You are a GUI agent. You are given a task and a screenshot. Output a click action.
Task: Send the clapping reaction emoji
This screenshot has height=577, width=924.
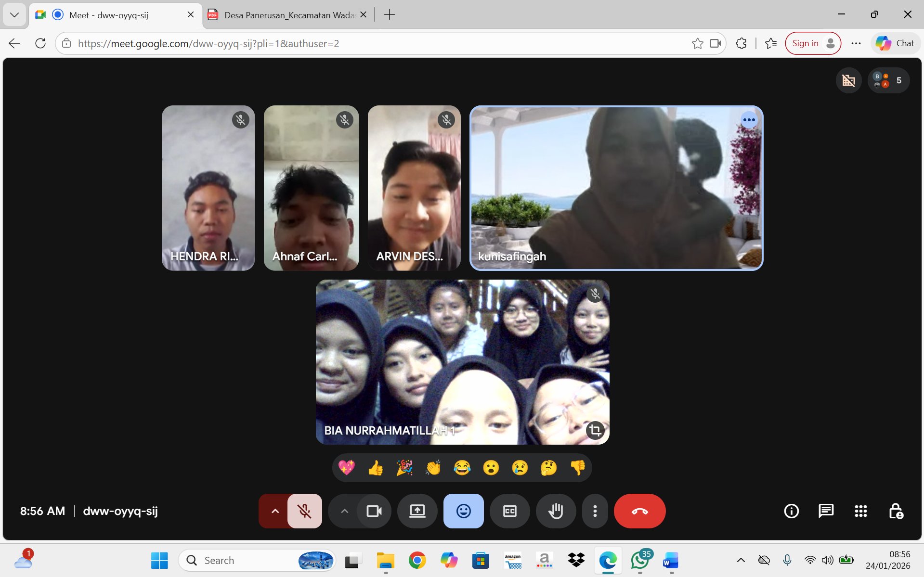pos(433,467)
